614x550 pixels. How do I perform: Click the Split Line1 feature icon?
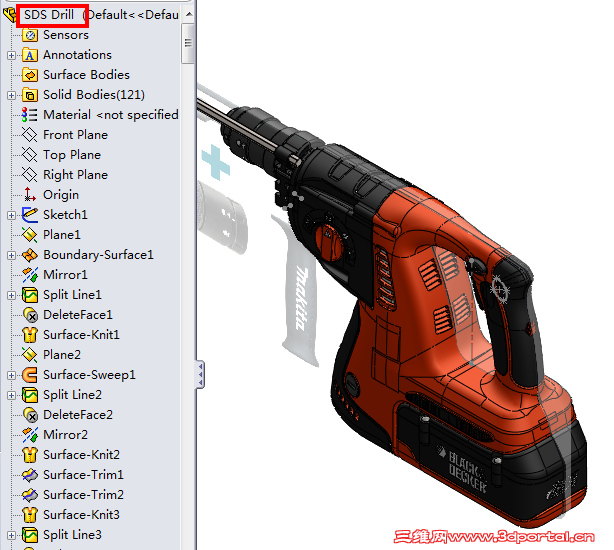pyautogui.click(x=30, y=295)
